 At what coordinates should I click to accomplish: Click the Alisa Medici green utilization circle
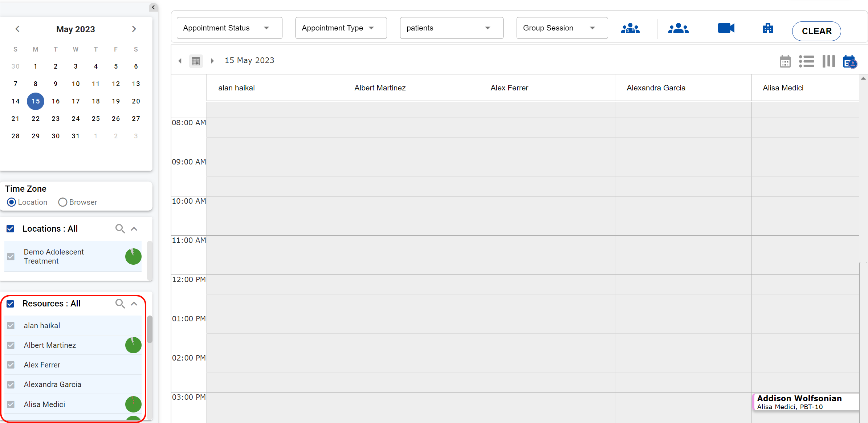pos(133,404)
